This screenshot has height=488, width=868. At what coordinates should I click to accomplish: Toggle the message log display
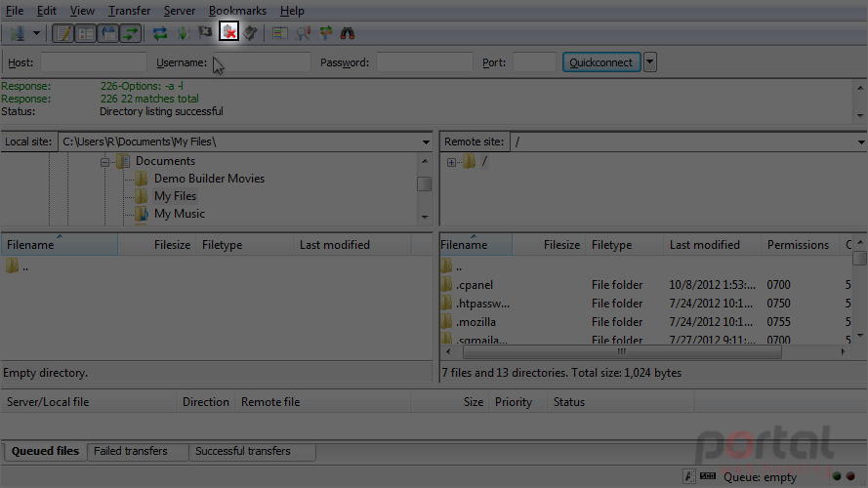(63, 33)
